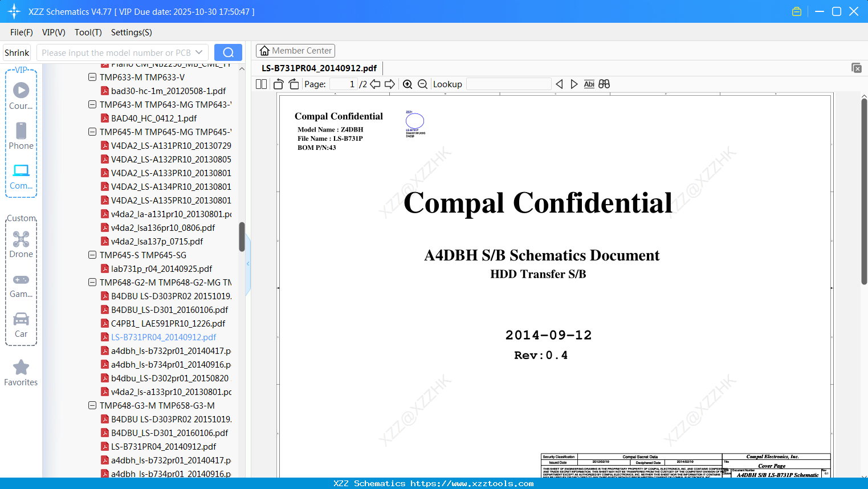Image resolution: width=868 pixels, height=489 pixels.
Task: Zoom in on the schematic
Action: click(407, 84)
